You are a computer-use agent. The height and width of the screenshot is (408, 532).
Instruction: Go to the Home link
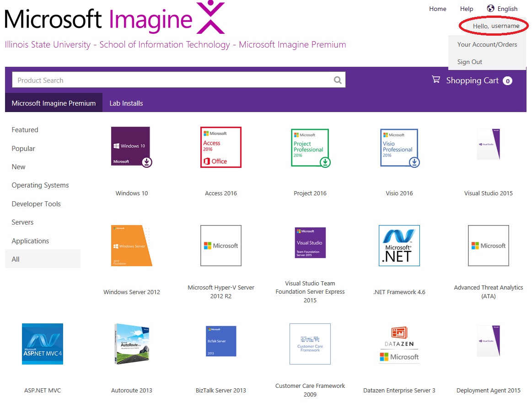(x=438, y=9)
